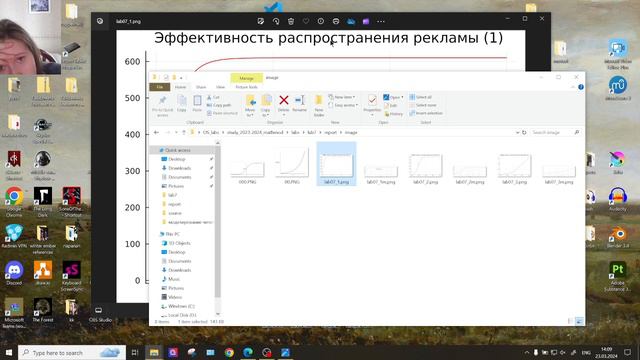
Task: Click the Properties icon in ribbon
Action: pos(372,104)
